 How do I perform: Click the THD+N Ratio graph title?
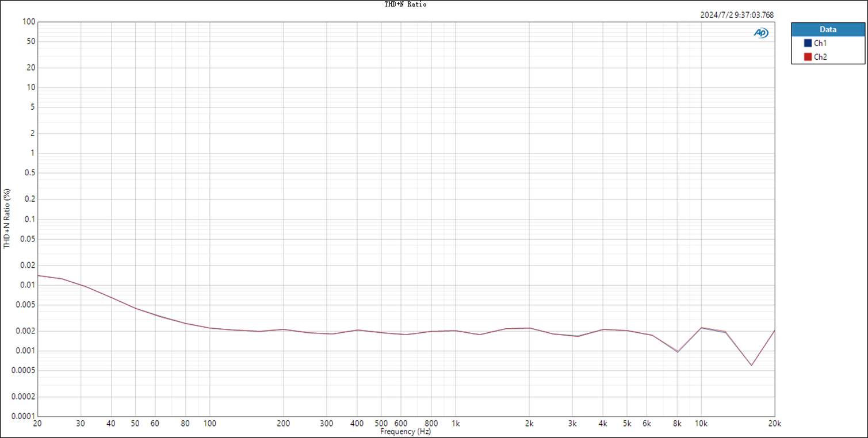click(406, 4)
